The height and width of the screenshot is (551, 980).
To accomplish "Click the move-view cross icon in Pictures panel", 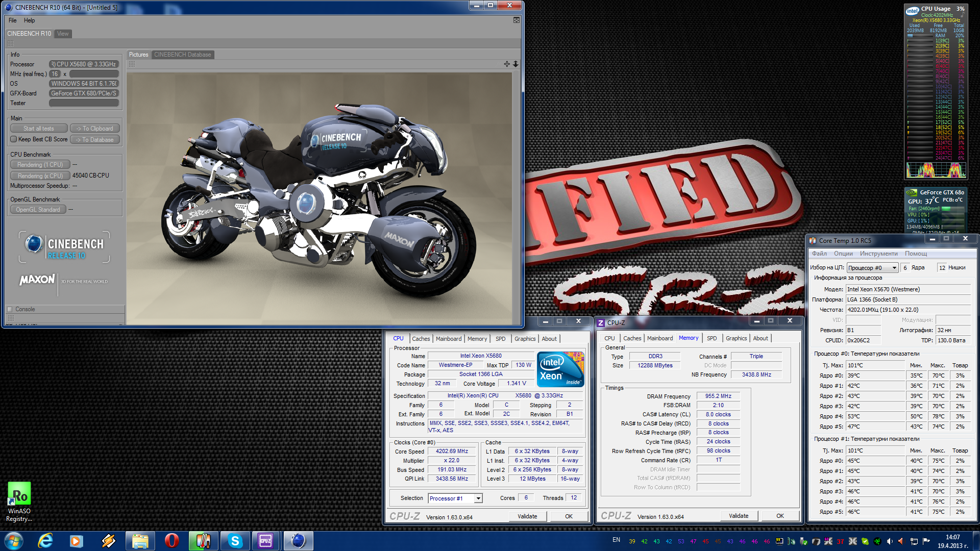I will [507, 64].
